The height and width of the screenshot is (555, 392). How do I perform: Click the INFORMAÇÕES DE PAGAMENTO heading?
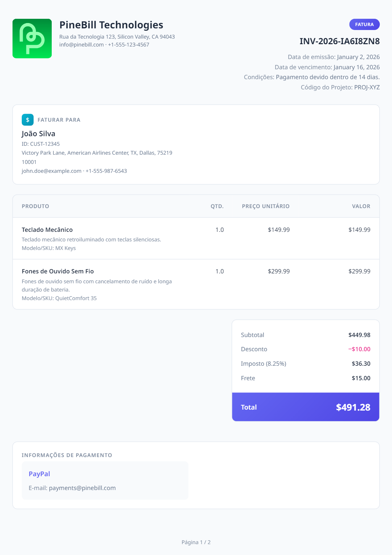coord(67,455)
